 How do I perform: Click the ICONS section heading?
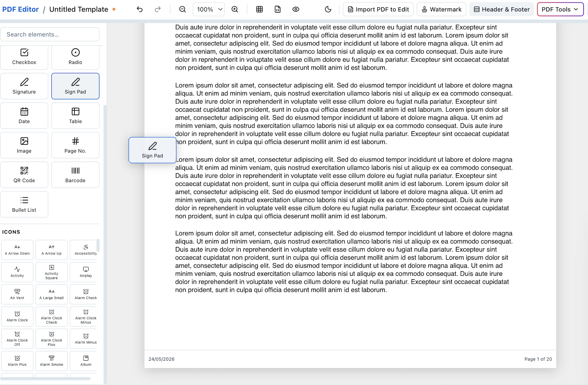(11, 232)
